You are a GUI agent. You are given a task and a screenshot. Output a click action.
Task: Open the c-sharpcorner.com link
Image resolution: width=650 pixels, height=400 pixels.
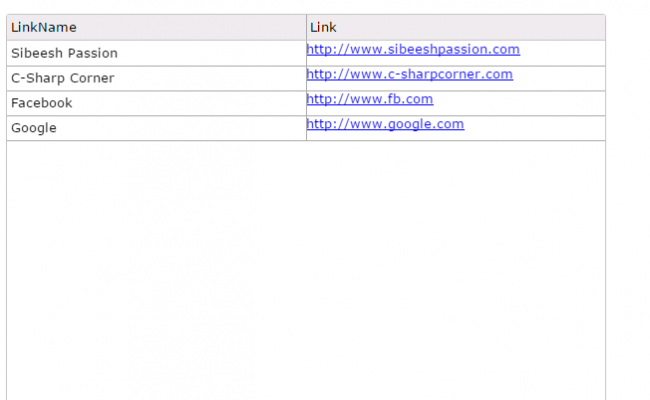410,74
